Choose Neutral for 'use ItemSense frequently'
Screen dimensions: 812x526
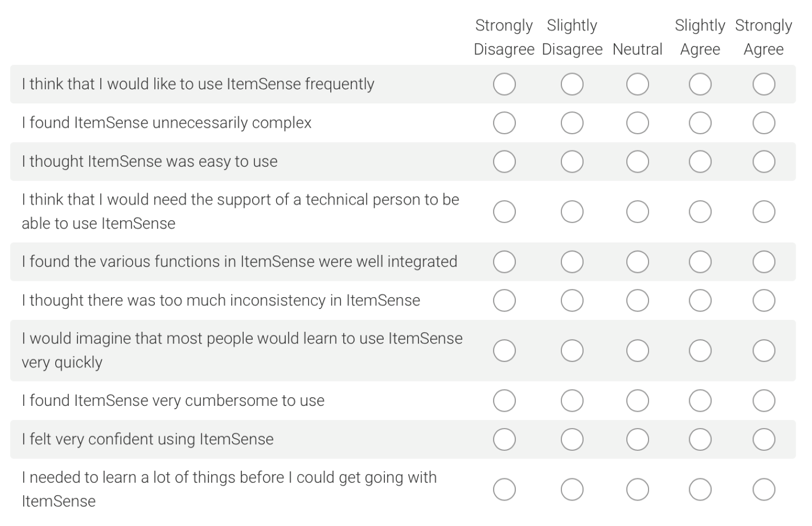[x=637, y=84]
